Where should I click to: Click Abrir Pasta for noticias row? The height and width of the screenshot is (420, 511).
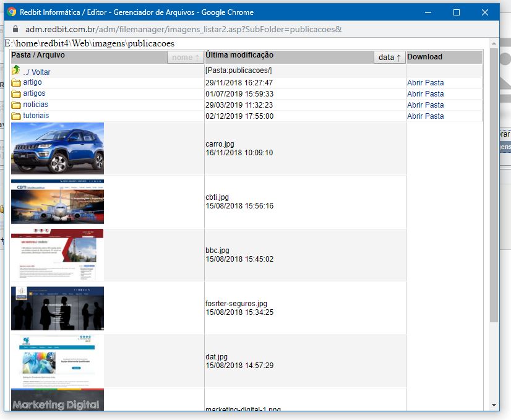click(x=425, y=105)
